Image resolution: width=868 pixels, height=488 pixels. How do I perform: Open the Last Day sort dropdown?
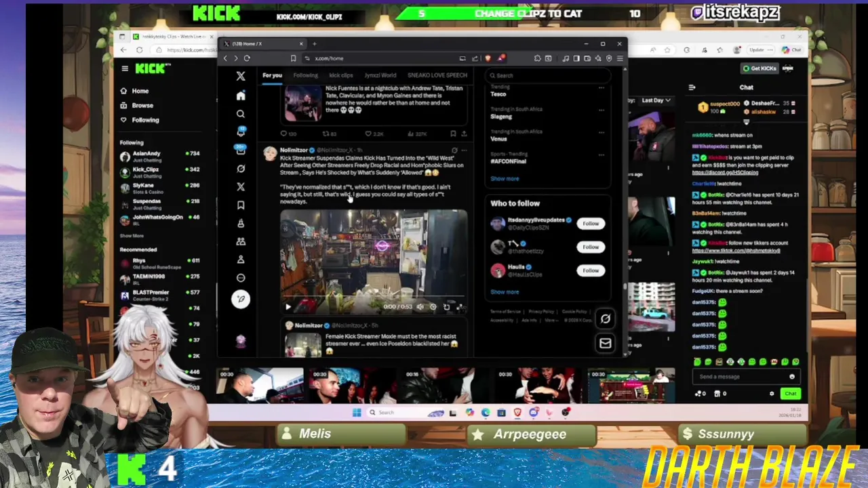point(656,100)
